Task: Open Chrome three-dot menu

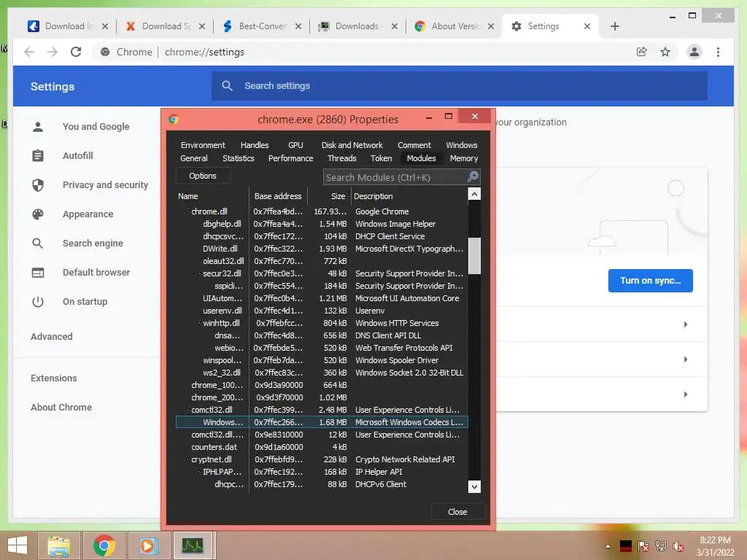Action: point(718,52)
